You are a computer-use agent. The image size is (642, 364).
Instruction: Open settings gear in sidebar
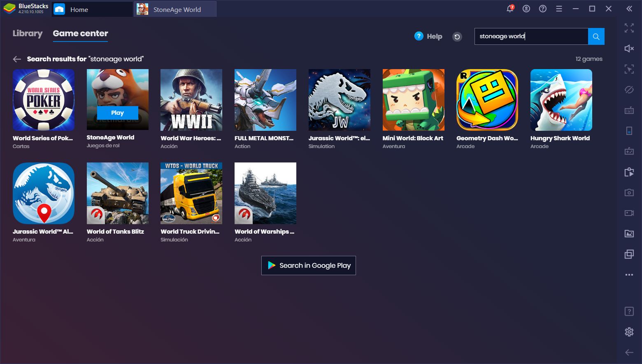(629, 332)
